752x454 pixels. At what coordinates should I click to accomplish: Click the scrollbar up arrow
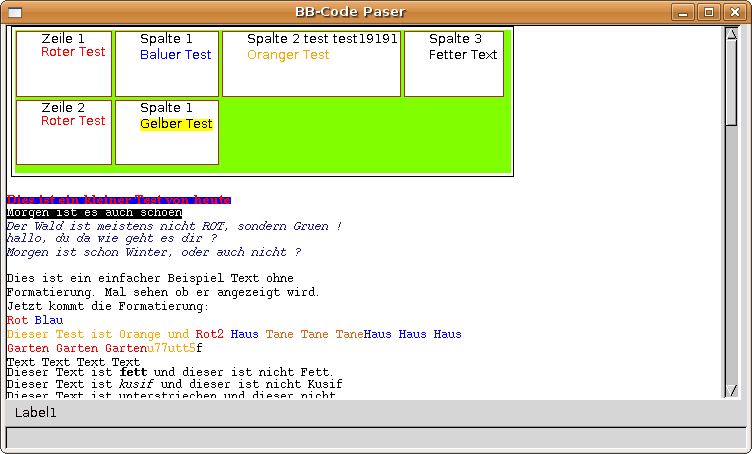coord(731,34)
